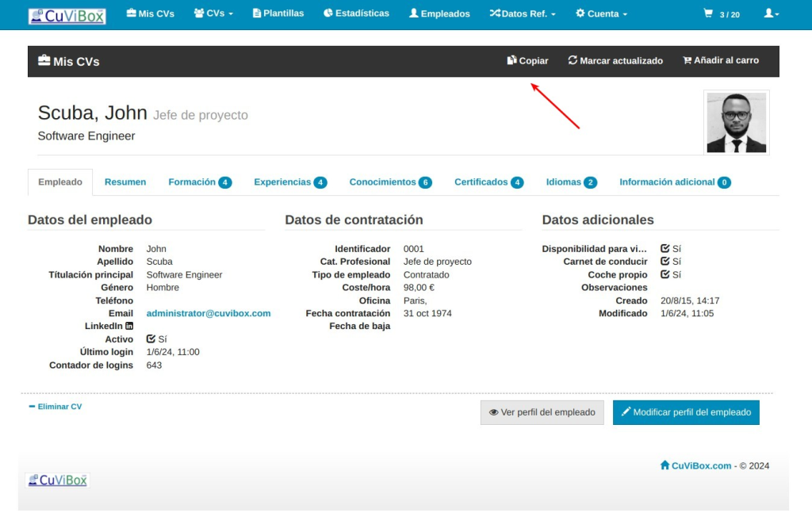
Task: Open the shopping cart icon showing 3/20
Action: [x=708, y=13]
